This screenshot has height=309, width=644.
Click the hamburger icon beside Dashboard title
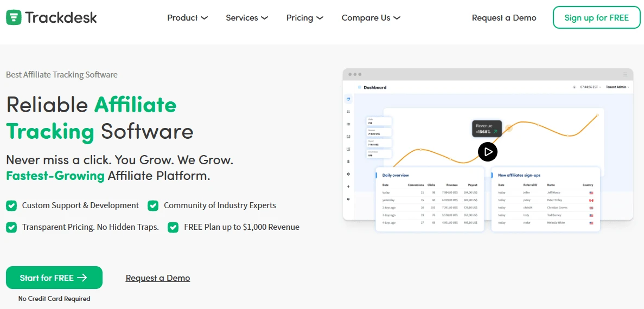pyautogui.click(x=360, y=87)
